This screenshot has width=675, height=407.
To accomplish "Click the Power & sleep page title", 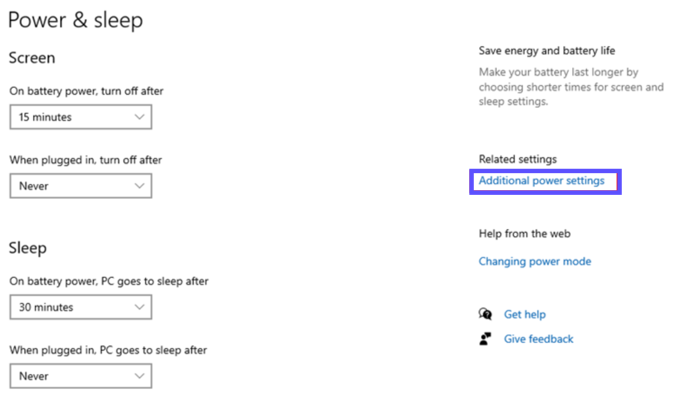I will tap(76, 20).
